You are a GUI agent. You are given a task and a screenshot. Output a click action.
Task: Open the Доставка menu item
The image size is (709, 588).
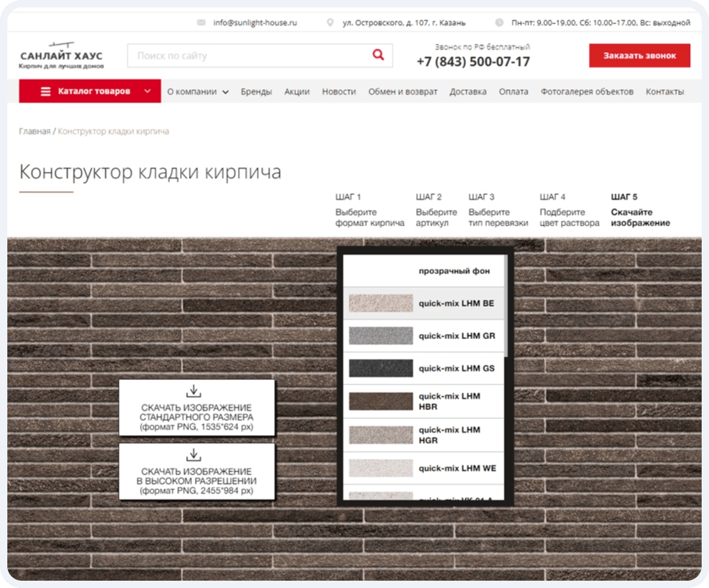coord(467,92)
